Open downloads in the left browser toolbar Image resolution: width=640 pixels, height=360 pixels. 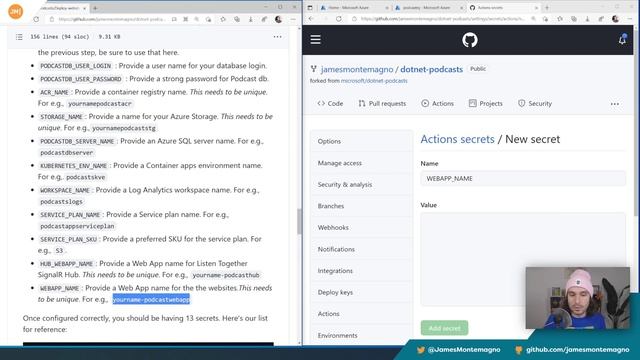[x=251, y=19]
